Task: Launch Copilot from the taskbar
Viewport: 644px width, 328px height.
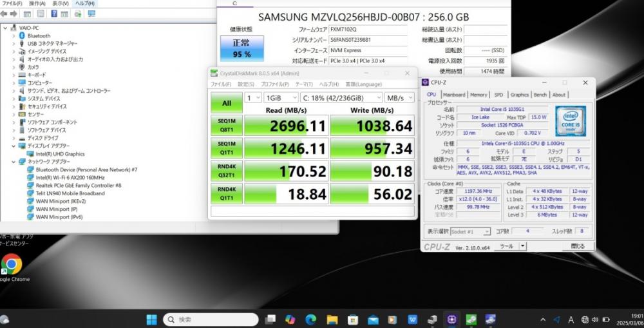Action: 290,320
